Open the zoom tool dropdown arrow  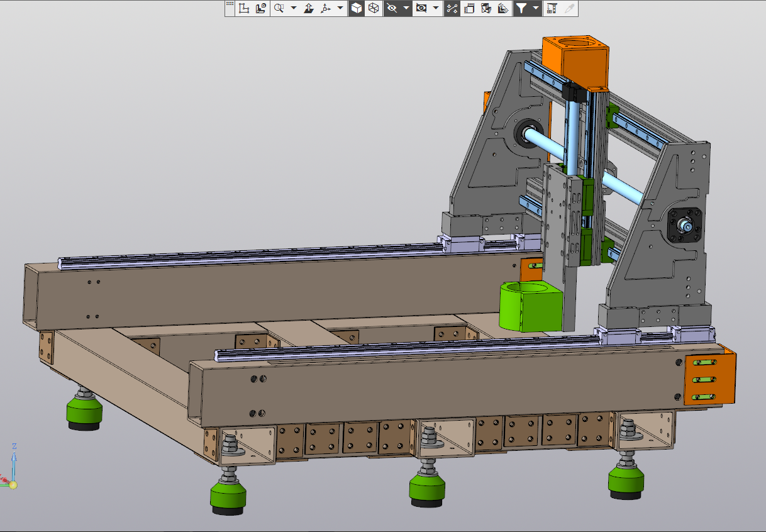click(x=294, y=8)
